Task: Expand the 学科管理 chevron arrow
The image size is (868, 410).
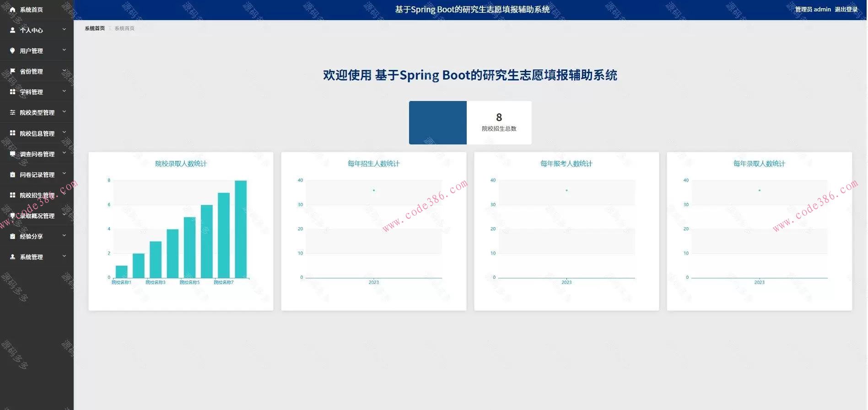Action: [x=64, y=91]
